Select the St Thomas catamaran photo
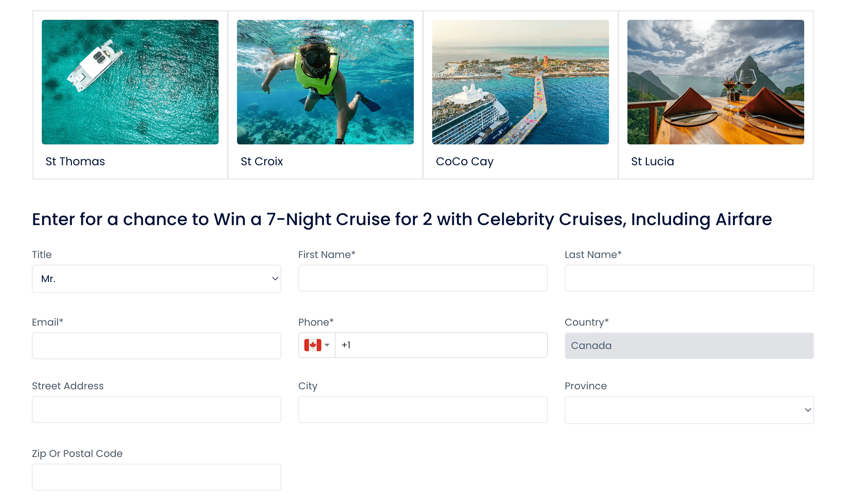The height and width of the screenshot is (504, 846). (130, 83)
